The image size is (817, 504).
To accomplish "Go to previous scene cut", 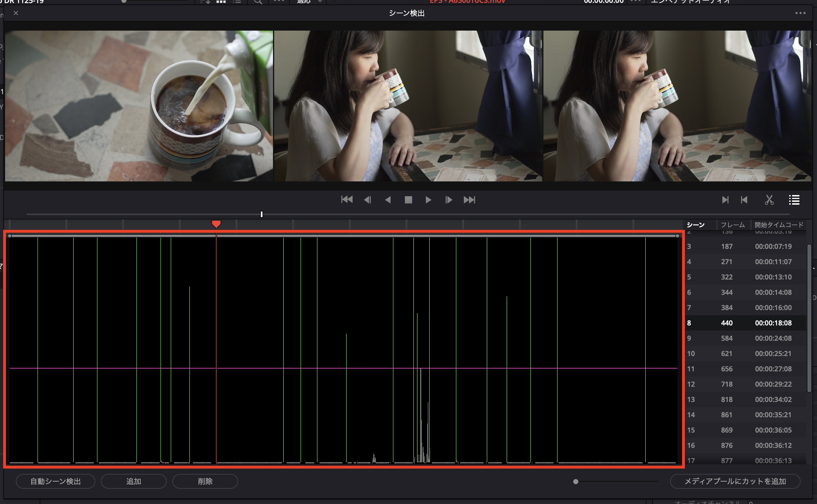I will click(744, 200).
